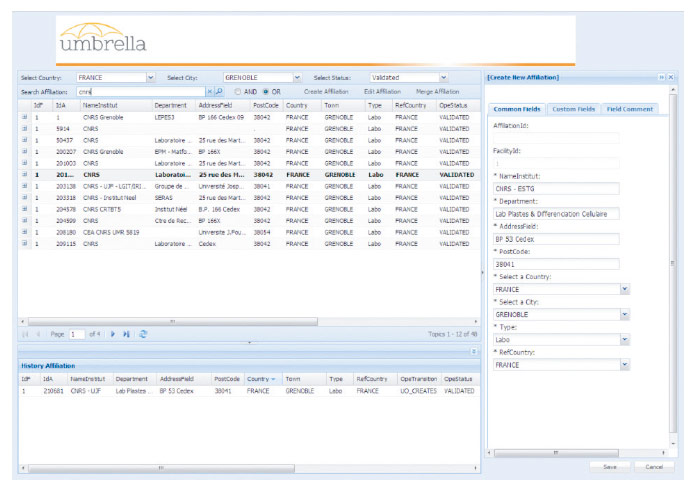
Task: Open the Select Country dropdown
Action: click(151, 78)
